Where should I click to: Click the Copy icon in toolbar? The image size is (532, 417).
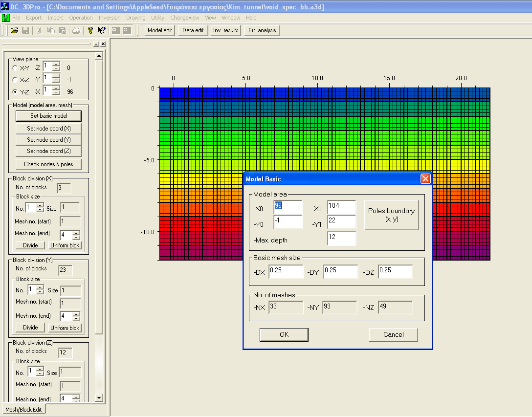pos(51,30)
